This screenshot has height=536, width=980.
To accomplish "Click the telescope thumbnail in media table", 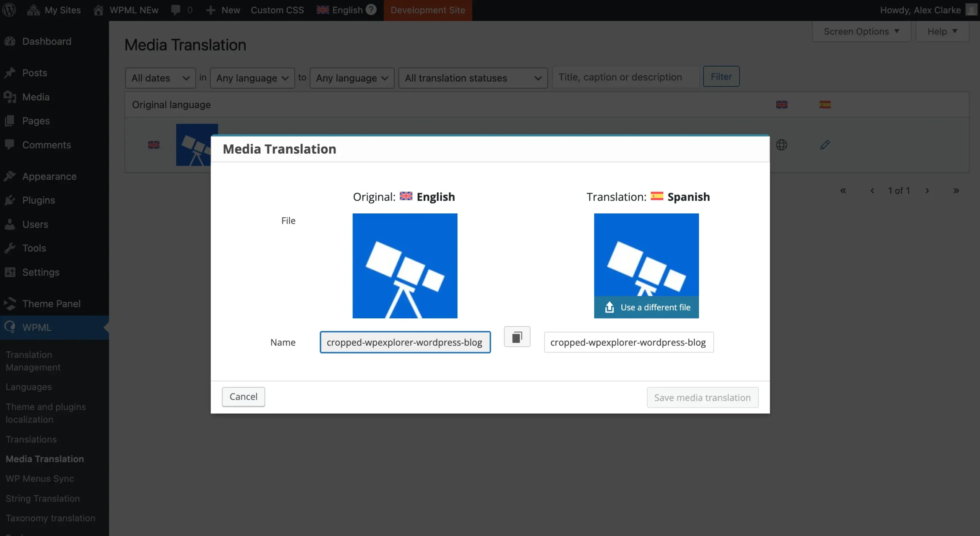I will [194, 145].
